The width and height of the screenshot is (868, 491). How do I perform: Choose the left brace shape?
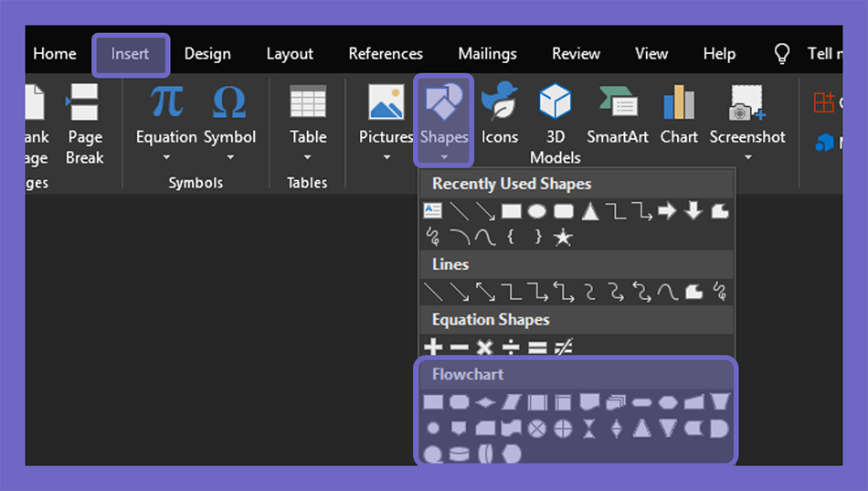pyautogui.click(x=511, y=237)
